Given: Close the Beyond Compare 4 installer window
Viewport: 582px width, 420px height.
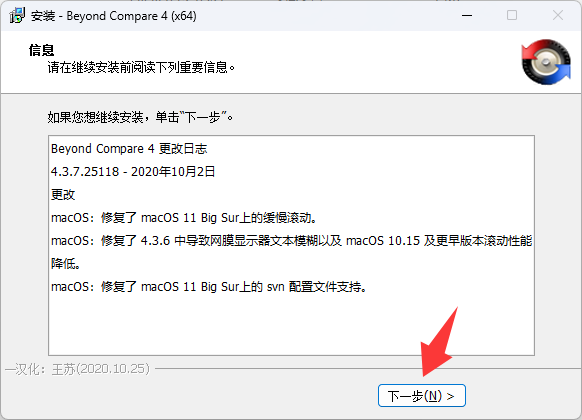Looking at the screenshot, I should point(558,16).
